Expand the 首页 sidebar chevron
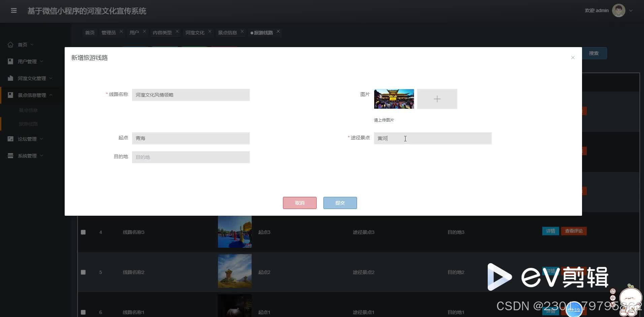Image resolution: width=644 pixels, height=317 pixels. point(32,44)
